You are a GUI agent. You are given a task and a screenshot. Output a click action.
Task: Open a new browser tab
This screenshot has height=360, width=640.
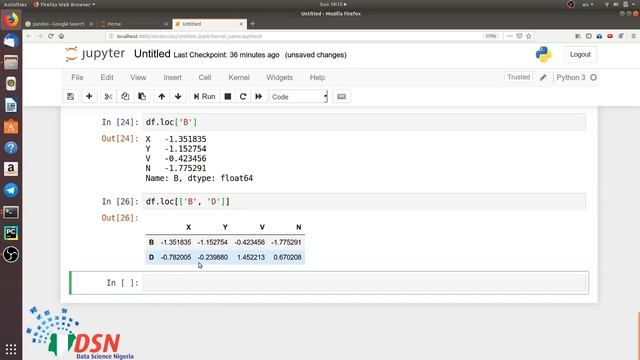tap(253, 24)
